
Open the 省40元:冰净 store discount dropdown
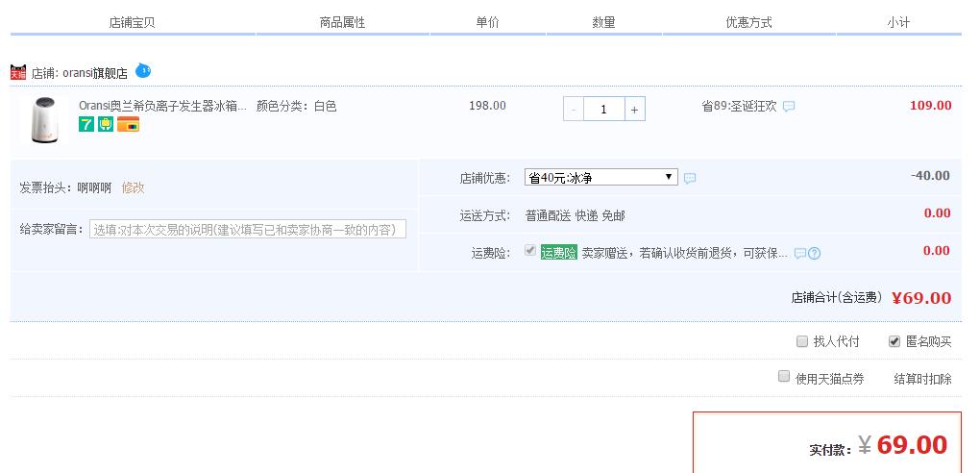click(601, 178)
